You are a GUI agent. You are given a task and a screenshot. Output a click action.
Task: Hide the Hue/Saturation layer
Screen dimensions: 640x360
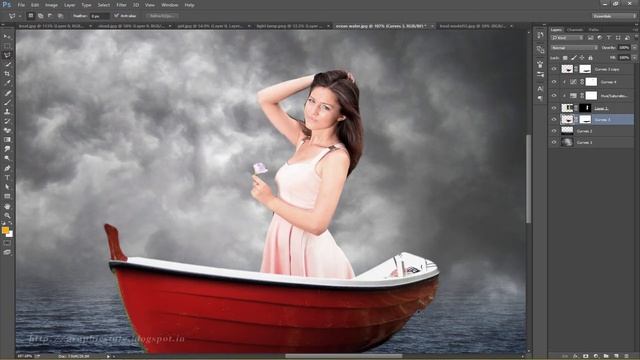[x=554, y=96]
